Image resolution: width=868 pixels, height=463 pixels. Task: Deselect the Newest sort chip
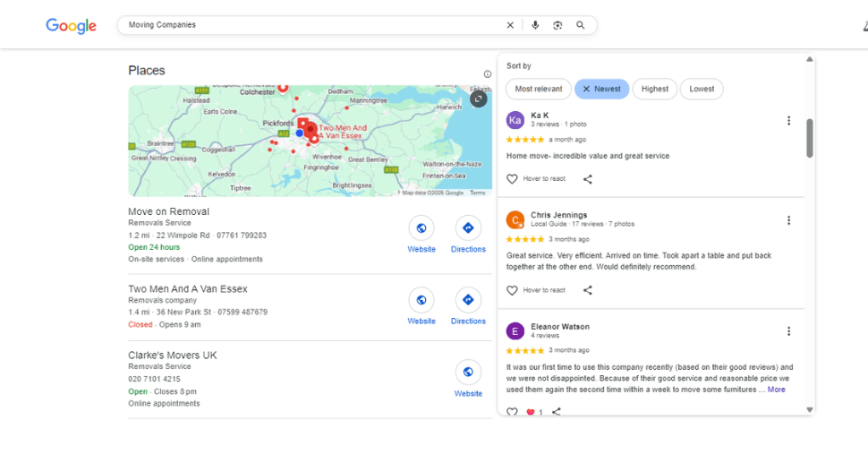tap(601, 89)
